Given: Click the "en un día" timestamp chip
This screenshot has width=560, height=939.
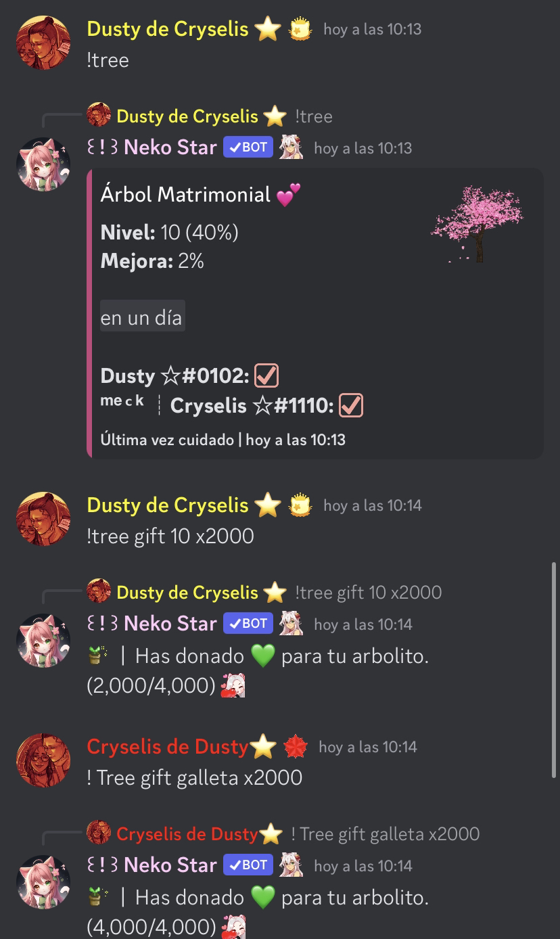Looking at the screenshot, I should click(x=142, y=317).
